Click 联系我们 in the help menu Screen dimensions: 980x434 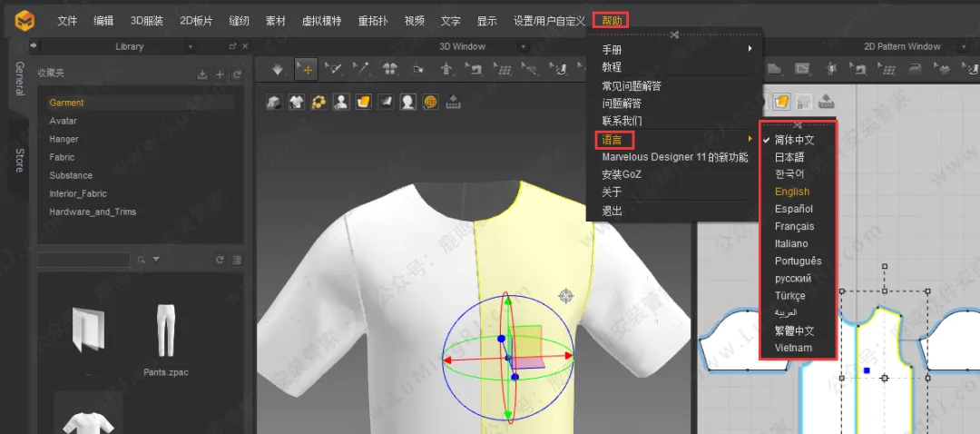tap(622, 121)
